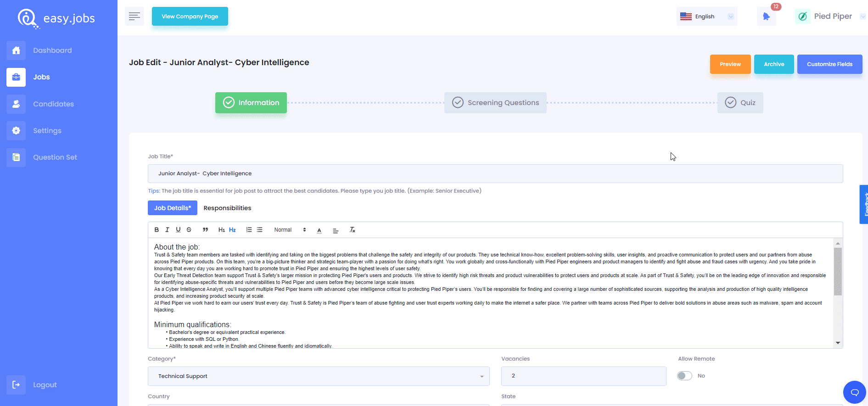The image size is (868, 406).
Task: Open the text color picker
Action: pos(319,230)
